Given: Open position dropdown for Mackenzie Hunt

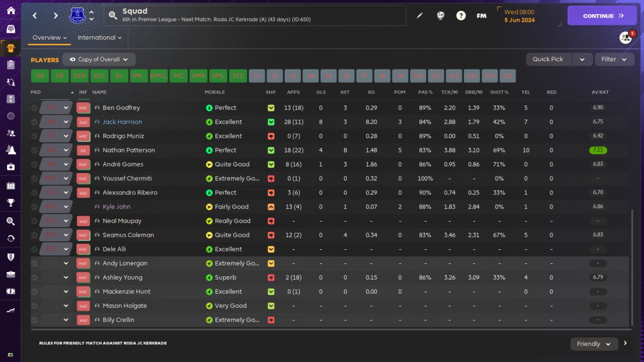Looking at the screenshot, I should click(66, 292).
